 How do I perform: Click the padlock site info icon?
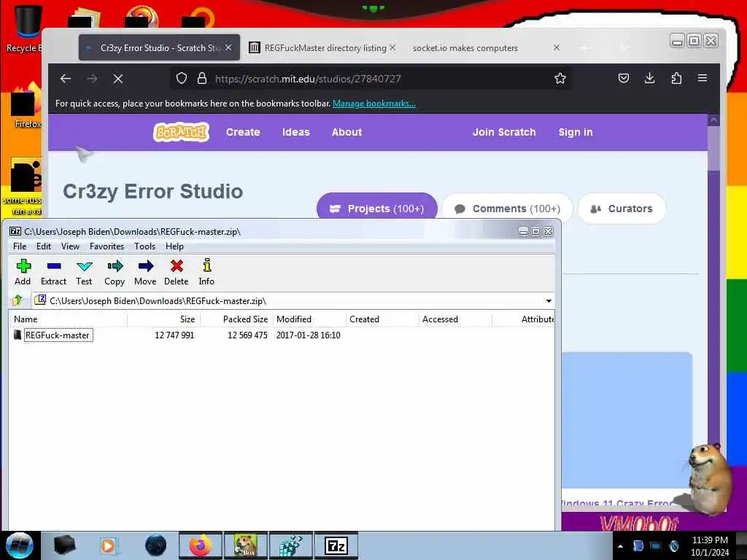pyautogui.click(x=202, y=79)
